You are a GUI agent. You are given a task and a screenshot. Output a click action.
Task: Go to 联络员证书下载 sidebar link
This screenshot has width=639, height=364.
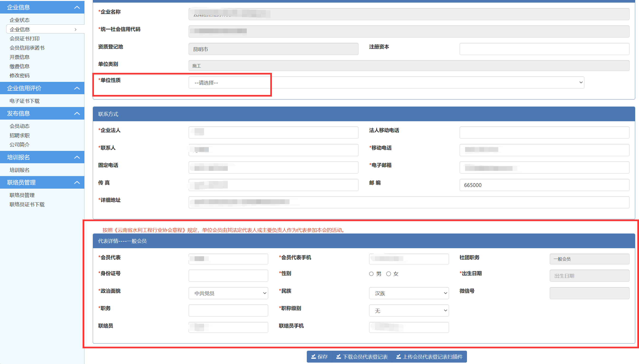click(x=27, y=205)
